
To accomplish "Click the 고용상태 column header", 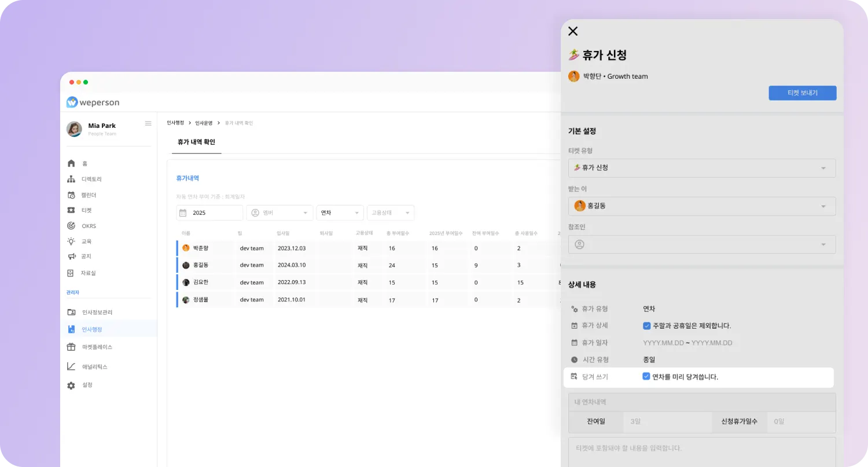I will 364,233.
